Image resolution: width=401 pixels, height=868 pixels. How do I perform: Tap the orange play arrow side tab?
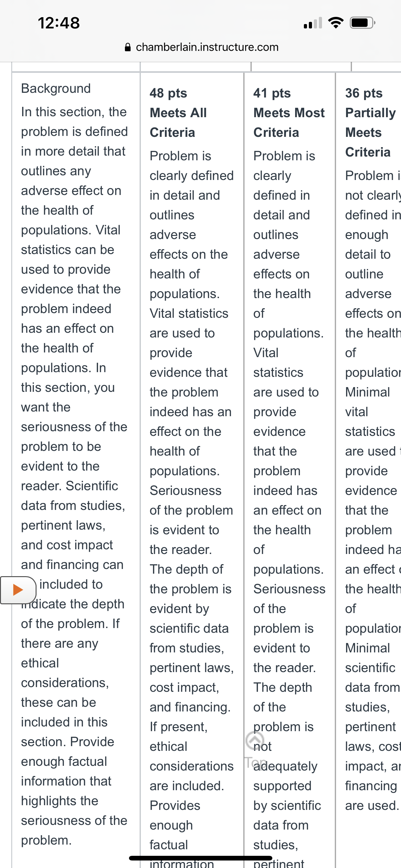tap(18, 590)
